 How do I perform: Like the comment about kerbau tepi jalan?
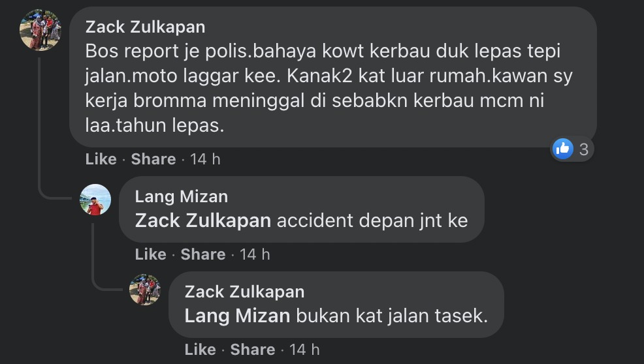click(x=101, y=159)
